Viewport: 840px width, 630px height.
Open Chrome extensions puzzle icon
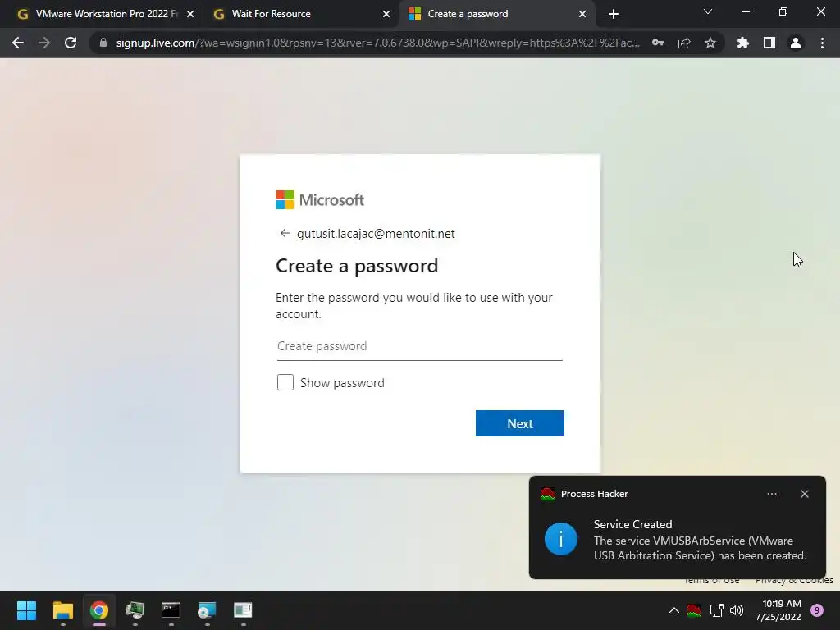pyautogui.click(x=742, y=43)
